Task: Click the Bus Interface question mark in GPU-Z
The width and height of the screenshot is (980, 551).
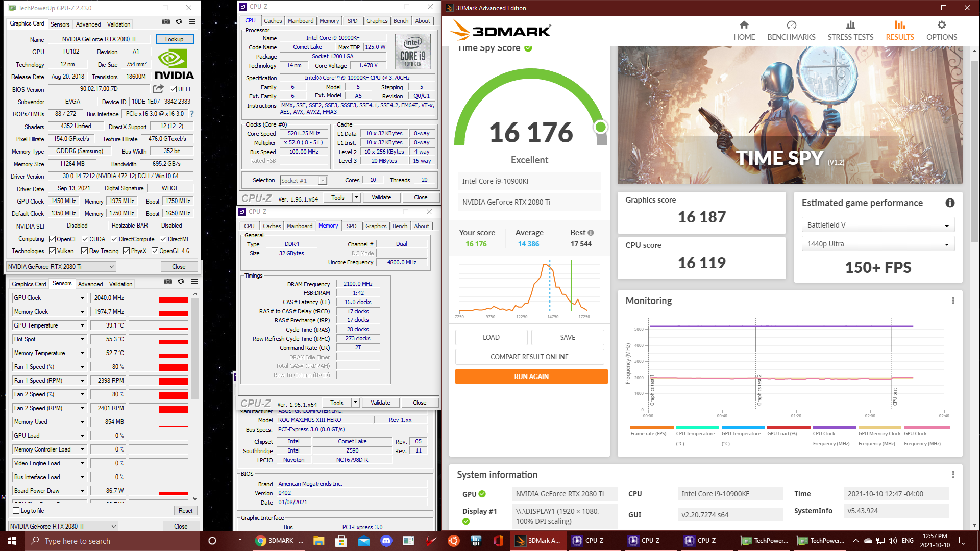Action: (x=192, y=114)
